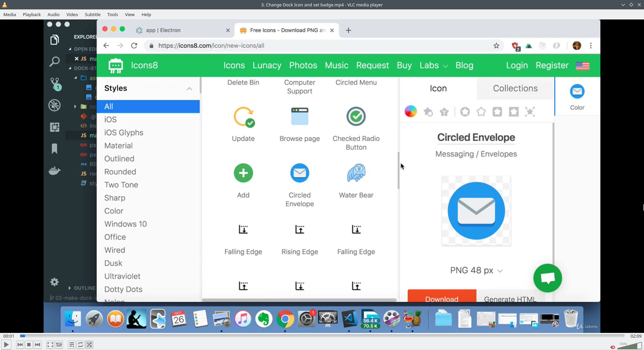The height and width of the screenshot is (350, 644).
Task: Select the iOS Glyphs style
Action: 124,133
